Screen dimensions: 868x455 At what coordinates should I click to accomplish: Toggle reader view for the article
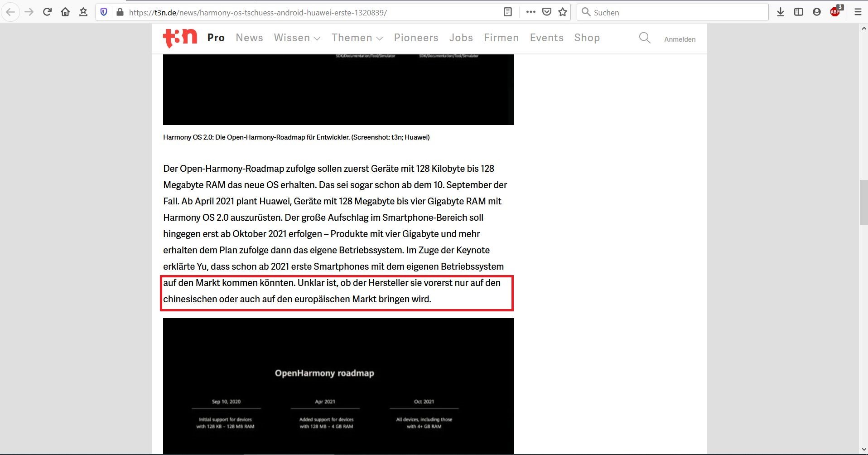point(508,12)
